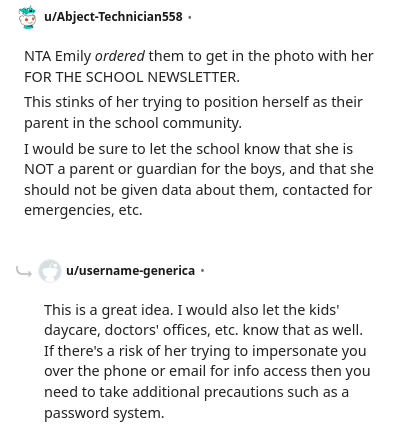Click the text "emergencies, etc."
Viewport: 400px width, 448px height.
83,210
